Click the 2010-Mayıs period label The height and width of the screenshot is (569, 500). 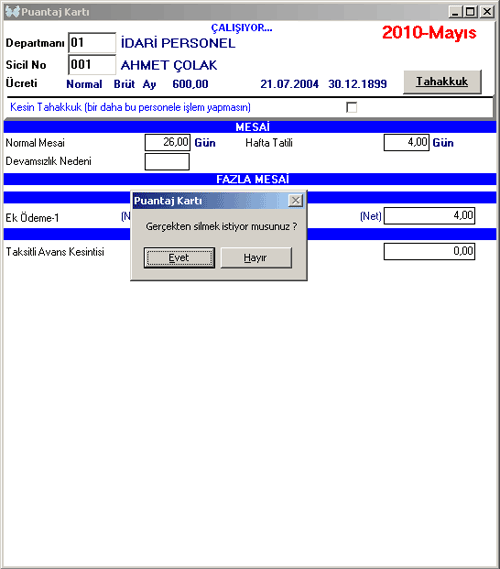[x=429, y=33]
